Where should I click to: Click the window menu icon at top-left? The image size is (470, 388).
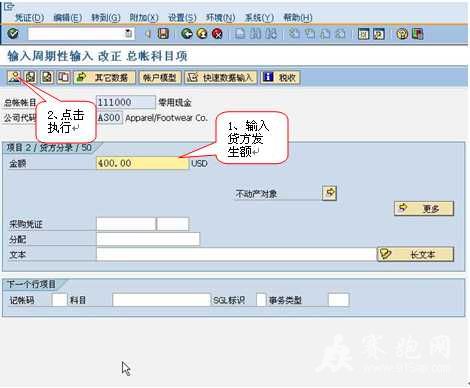point(9,6)
